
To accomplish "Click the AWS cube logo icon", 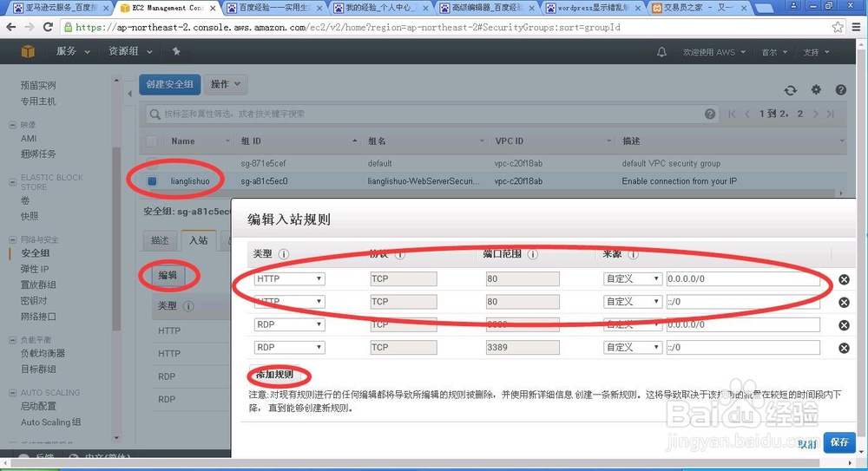I will [28, 51].
